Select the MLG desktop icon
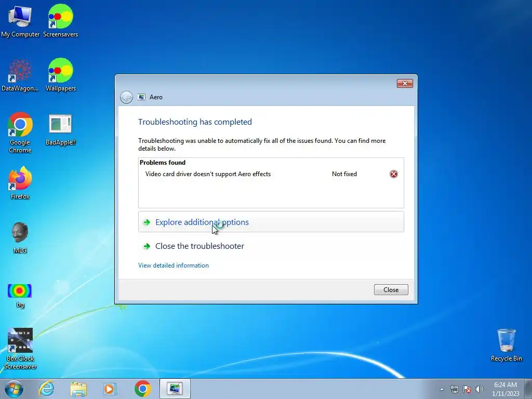Image resolution: width=532 pixels, height=399 pixels. [20, 237]
